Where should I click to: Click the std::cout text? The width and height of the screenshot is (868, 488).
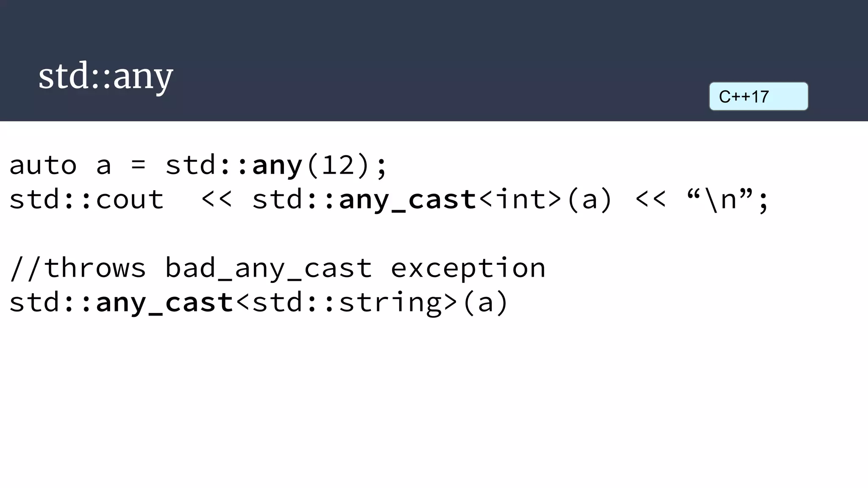click(86, 199)
